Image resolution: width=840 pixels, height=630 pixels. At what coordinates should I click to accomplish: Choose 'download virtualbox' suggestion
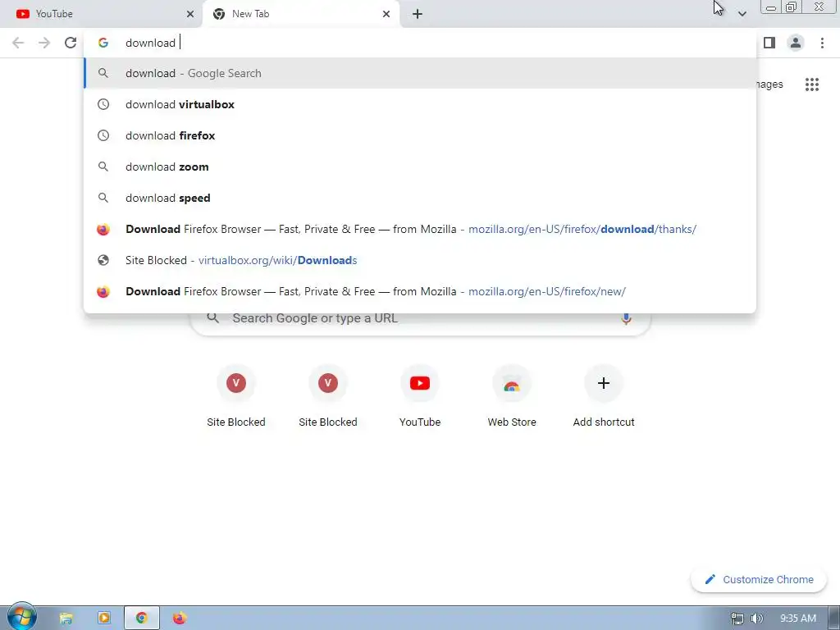420,104
